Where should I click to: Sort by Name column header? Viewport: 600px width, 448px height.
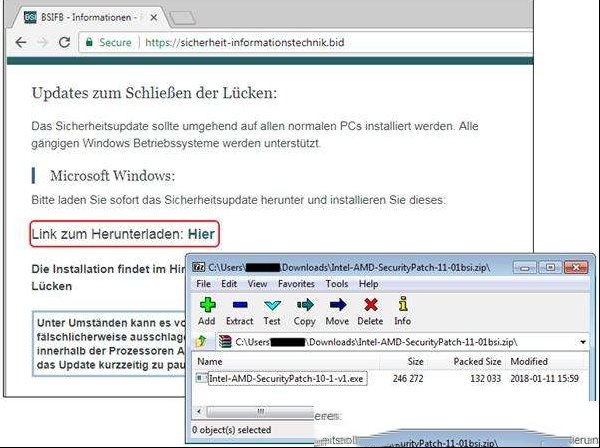pos(210,362)
